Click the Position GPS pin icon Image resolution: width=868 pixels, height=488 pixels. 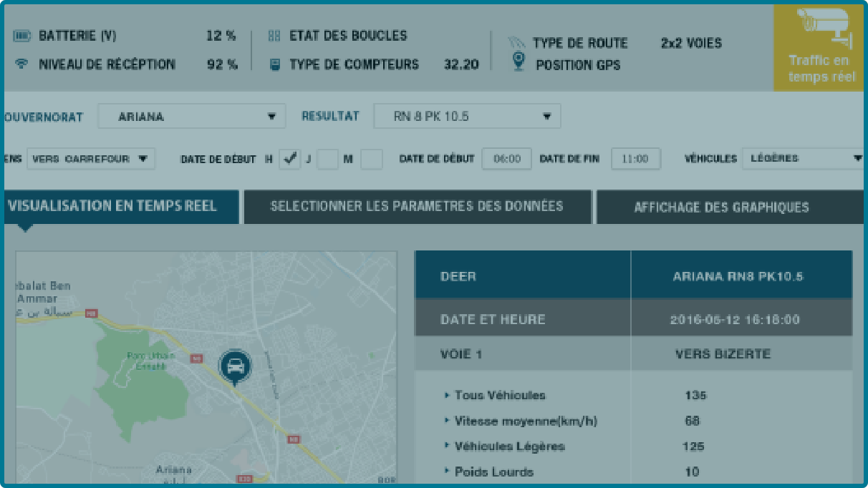coord(519,63)
